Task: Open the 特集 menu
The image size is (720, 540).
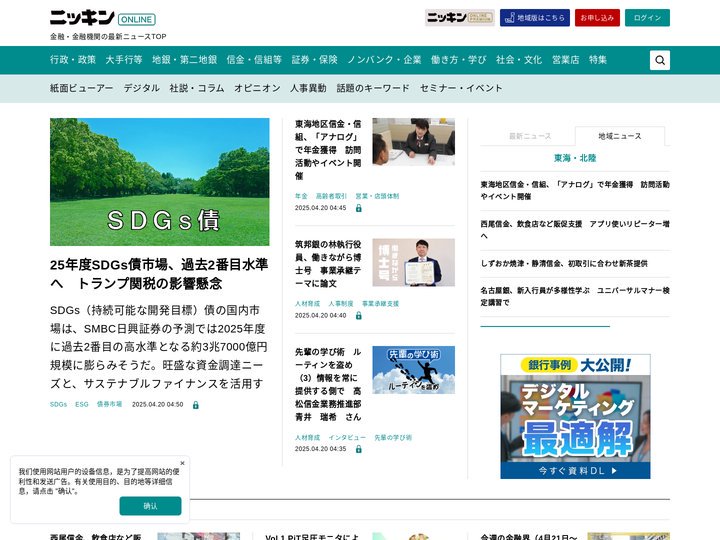Action: click(x=598, y=60)
